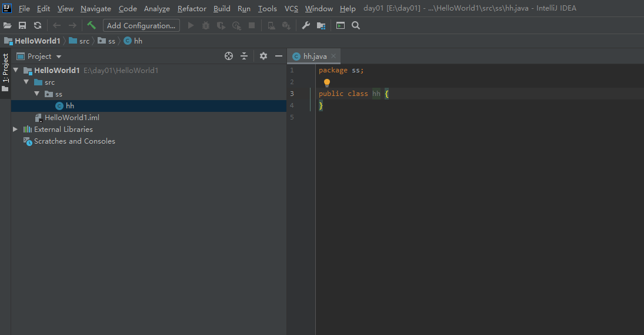Hide Project panel with minus icon
644x335 pixels.
pyautogui.click(x=278, y=57)
